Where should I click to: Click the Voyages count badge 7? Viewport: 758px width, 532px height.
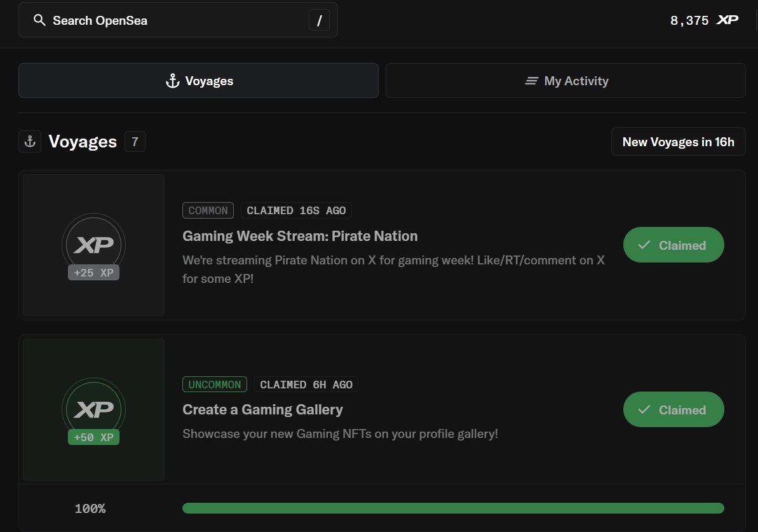(135, 142)
